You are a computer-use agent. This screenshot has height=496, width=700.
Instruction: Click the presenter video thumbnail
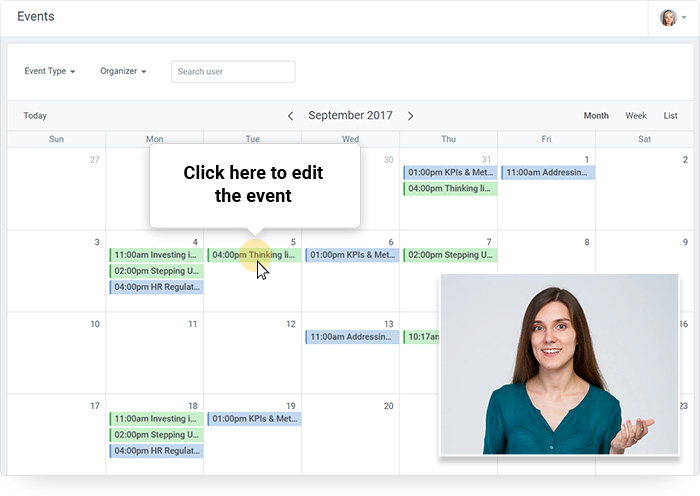(x=559, y=365)
